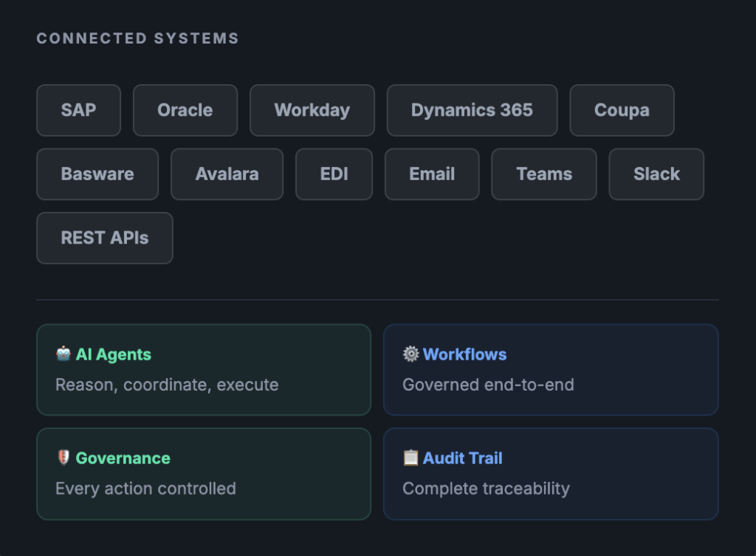Click the Basware chip
This screenshot has width=756, height=556.
(97, 174)
